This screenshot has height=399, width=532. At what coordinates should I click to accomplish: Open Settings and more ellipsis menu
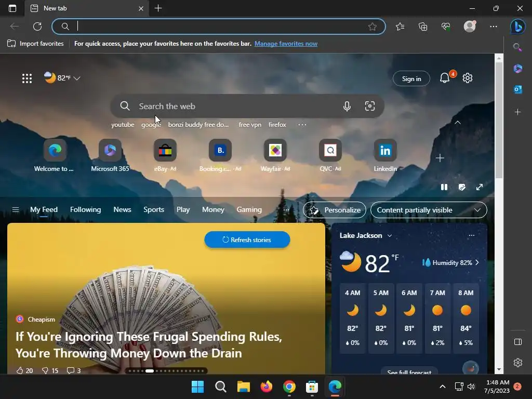(494, 26)
